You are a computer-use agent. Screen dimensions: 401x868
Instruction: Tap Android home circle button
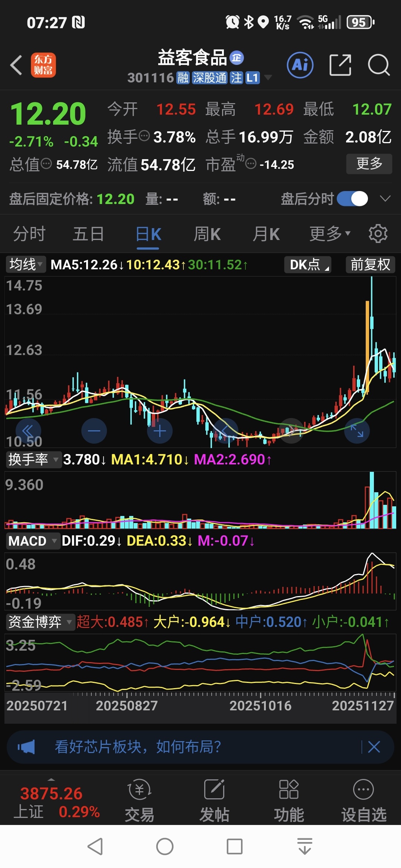(x=165, y=847)
